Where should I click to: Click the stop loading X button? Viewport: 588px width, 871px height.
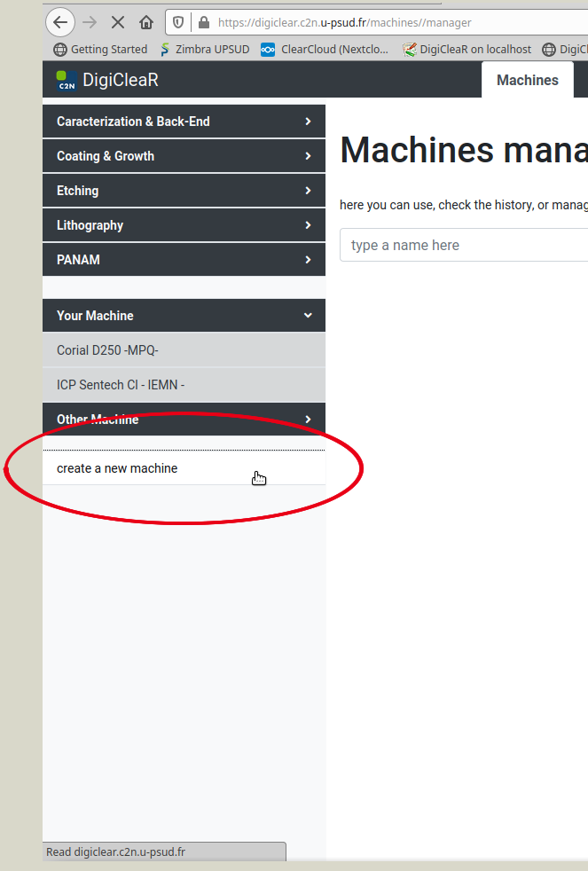(x=117, y=22)
